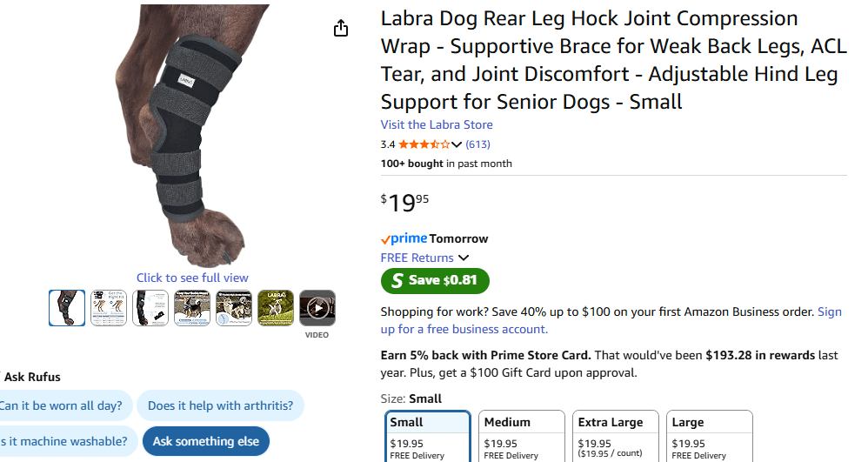Image resolution: width=868 pixels, height=462 pixels.
Task: Click the star rating icons
Action: pos(424,144)
